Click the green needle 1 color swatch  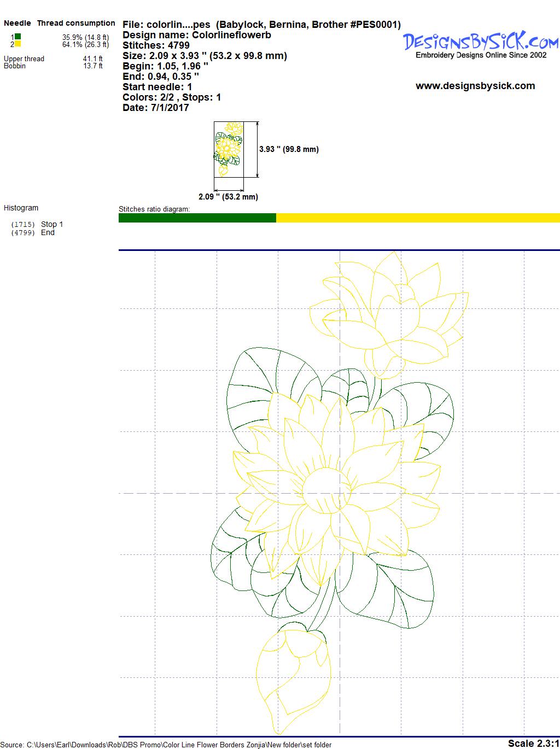(x=18, y=37)
